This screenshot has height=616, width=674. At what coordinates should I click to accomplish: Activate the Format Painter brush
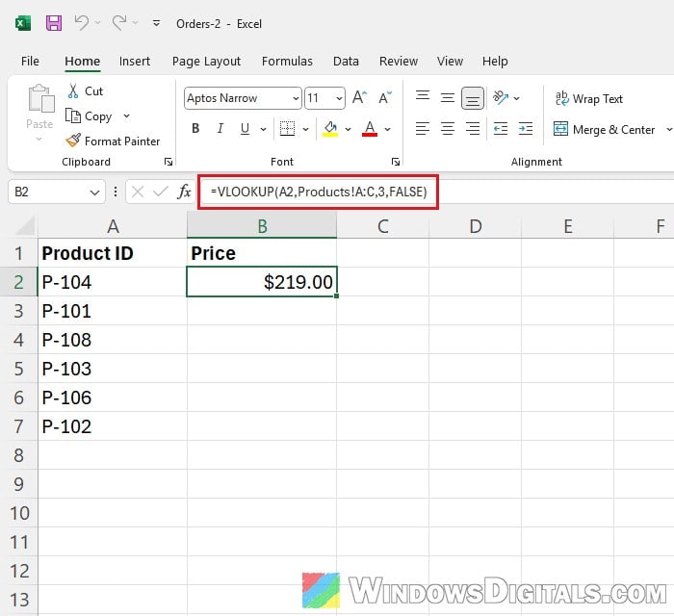click(113, 141)
